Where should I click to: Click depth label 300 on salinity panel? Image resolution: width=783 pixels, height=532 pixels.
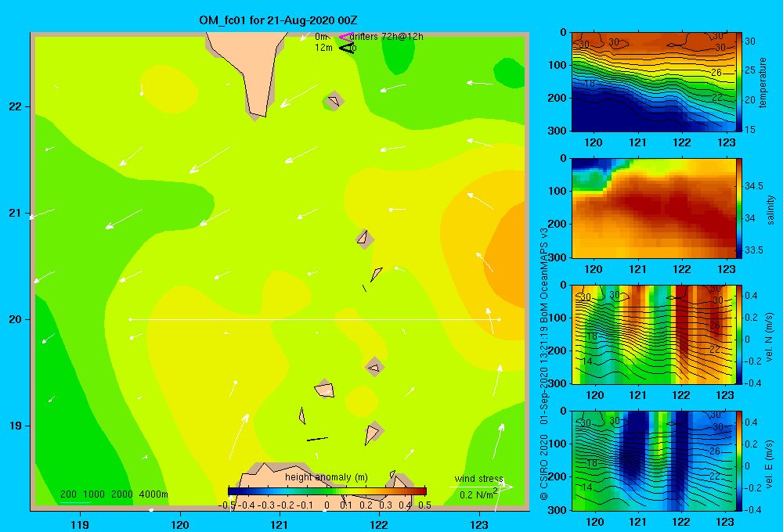556,257
